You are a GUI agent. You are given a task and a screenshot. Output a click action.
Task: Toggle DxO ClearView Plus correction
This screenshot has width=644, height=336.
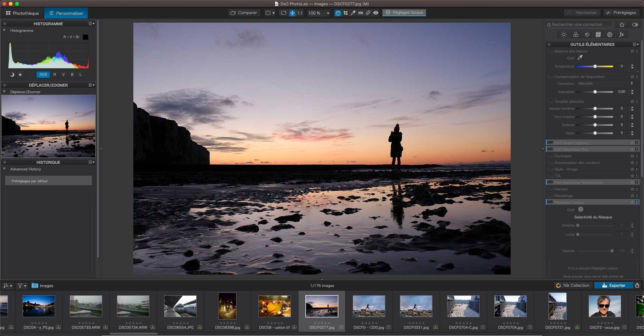coord(550,149)
